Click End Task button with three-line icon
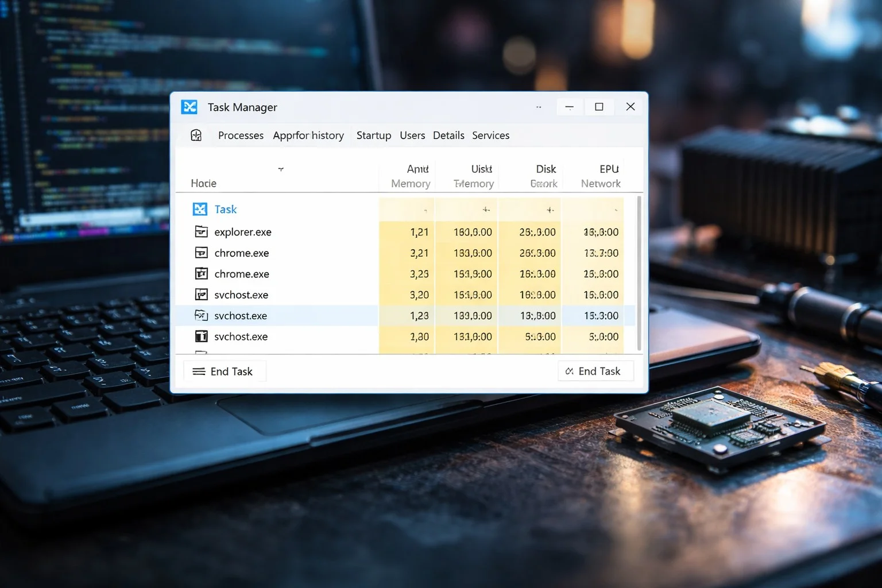 tap(224, 372)
